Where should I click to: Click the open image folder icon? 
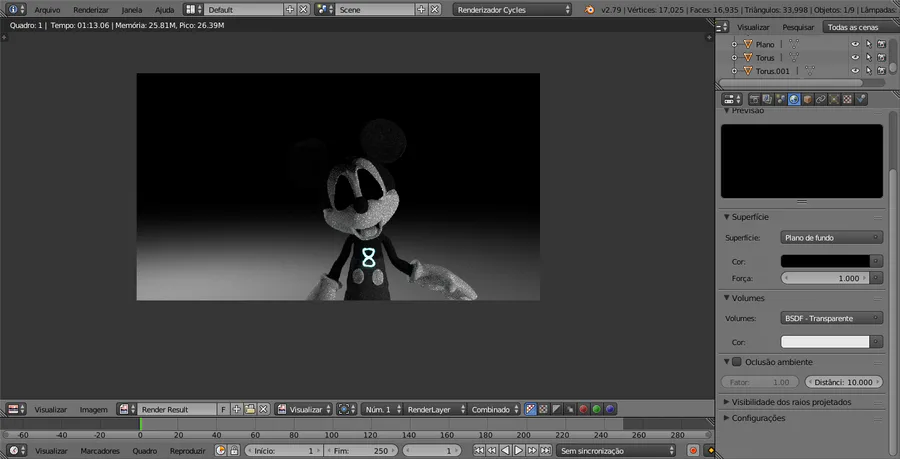[x=250, y=410]
